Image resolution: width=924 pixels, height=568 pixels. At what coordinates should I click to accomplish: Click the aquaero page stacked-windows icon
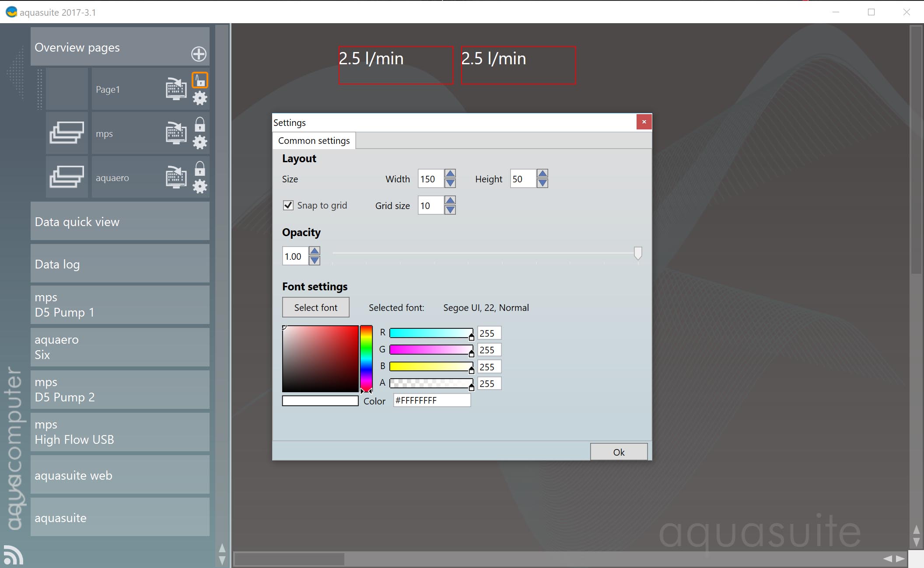point(66,177)
